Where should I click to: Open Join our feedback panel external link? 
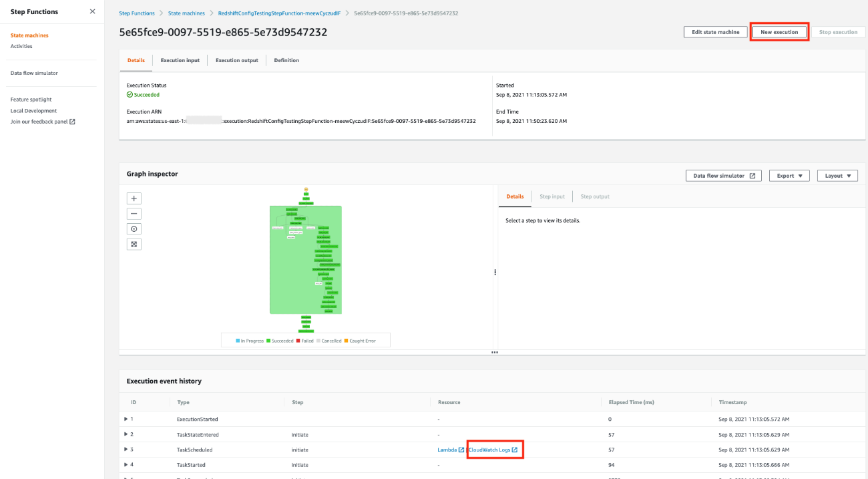pos(43,122)
